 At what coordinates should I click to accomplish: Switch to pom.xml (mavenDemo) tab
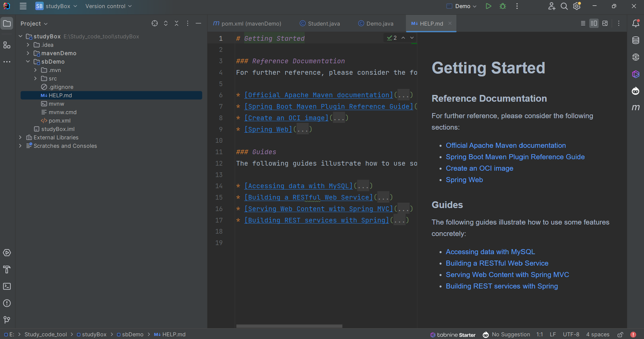pos(247,24)
